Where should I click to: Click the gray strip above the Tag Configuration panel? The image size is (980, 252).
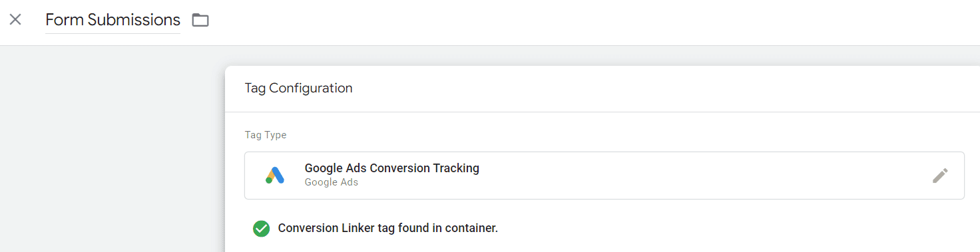tap(599, 56)
